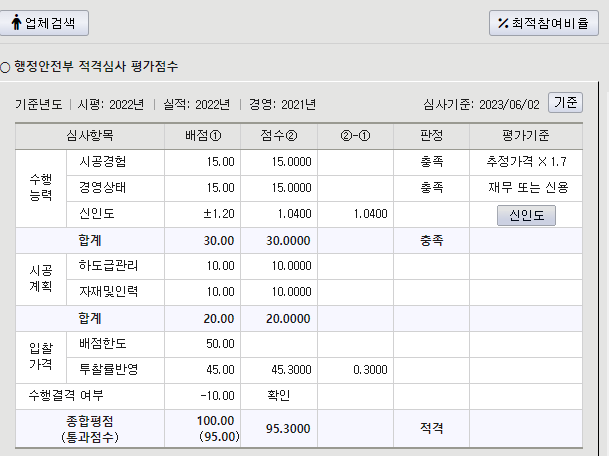Click 충족 in the 30.00 합계 row
Viewport: 609px width, 456px height.
(431, 241)
